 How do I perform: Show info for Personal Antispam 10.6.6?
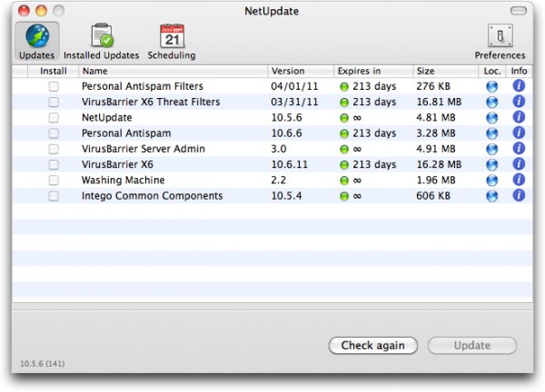pyautogui.click(x=519, y=132)
